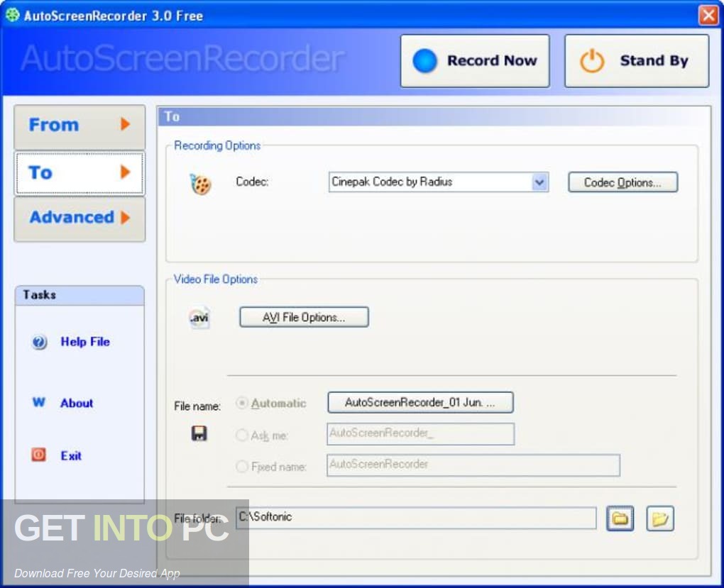Viewport: 724px width, 588px height.
Task: Click the film reel codec icon
Action: 201,184
